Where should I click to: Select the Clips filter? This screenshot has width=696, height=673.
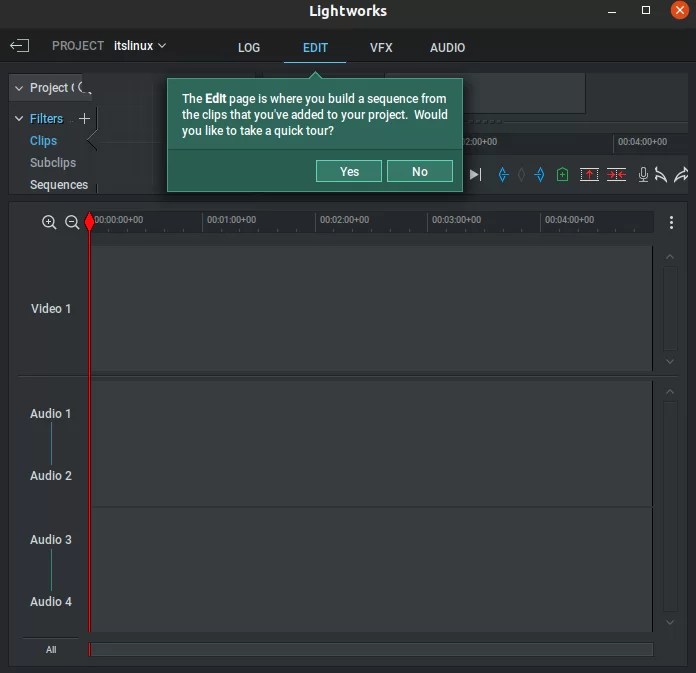[x=43, y=141]
